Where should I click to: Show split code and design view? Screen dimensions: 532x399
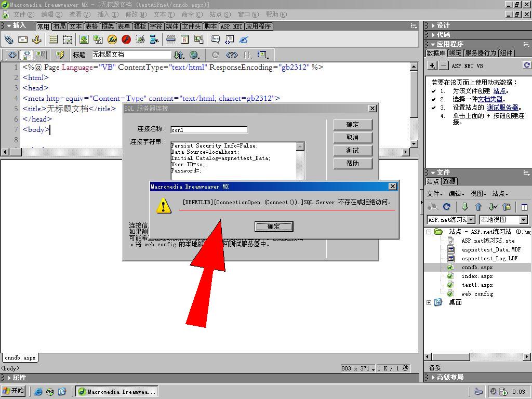tap(26, 55)
